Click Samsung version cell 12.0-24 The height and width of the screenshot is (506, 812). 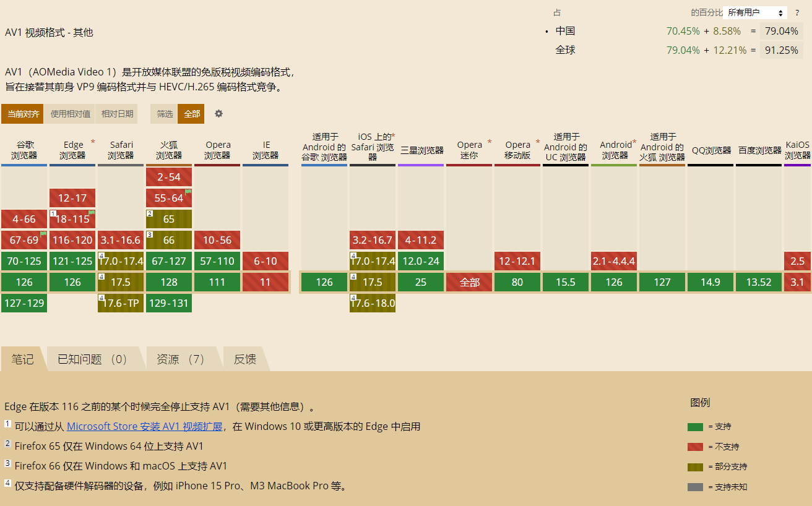point(421,261)
